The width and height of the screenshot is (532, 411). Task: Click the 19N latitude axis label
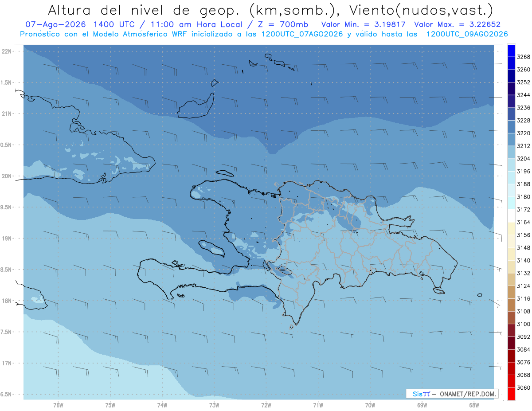point(6,239)
